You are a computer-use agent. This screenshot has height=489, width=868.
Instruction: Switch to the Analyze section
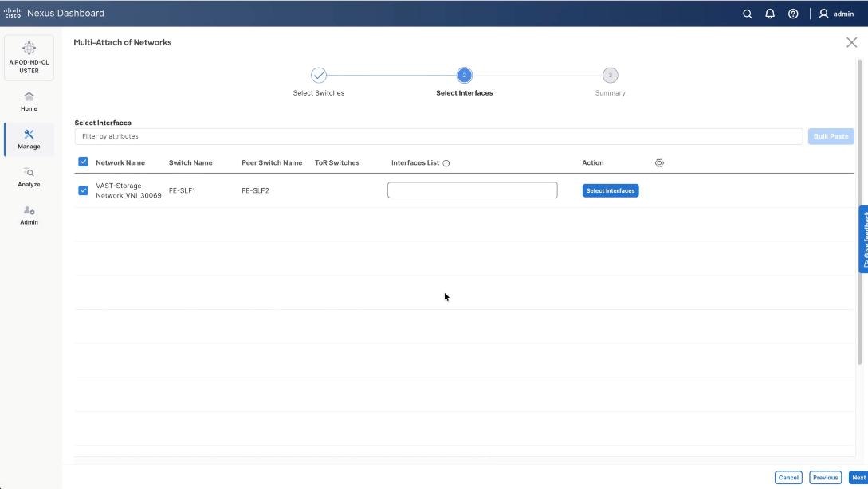(x=29, y=177)
